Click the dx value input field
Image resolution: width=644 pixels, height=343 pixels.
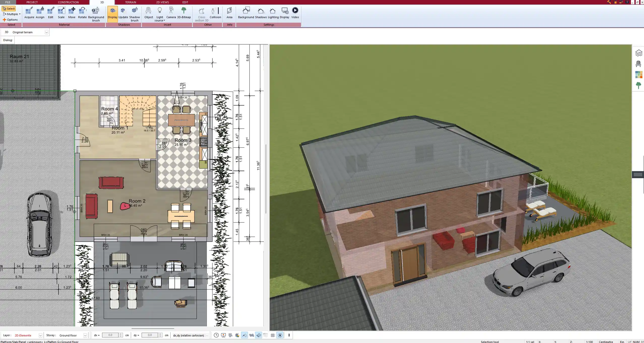tap(110, 335)
